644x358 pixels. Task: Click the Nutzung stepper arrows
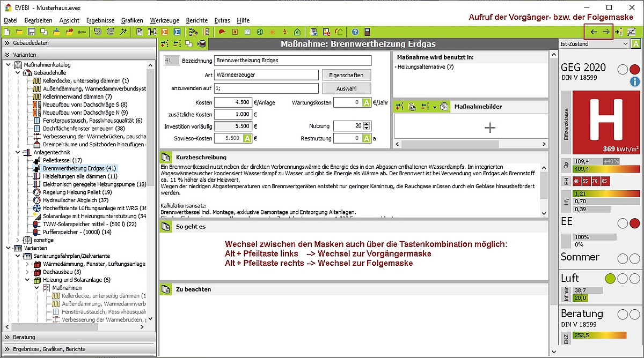point(367,126)
